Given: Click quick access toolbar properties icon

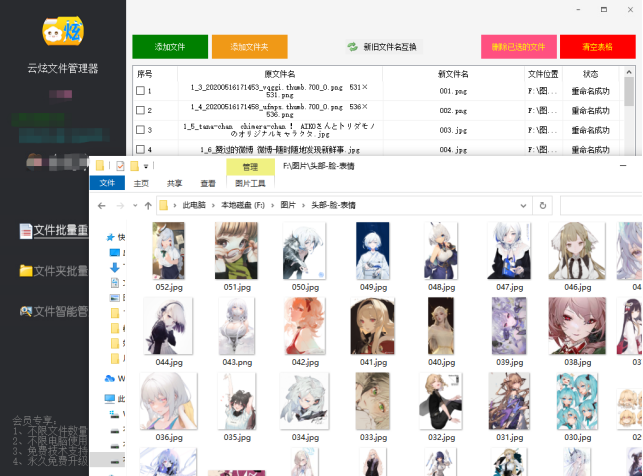Looking at the screenshot, I should 120,166.
